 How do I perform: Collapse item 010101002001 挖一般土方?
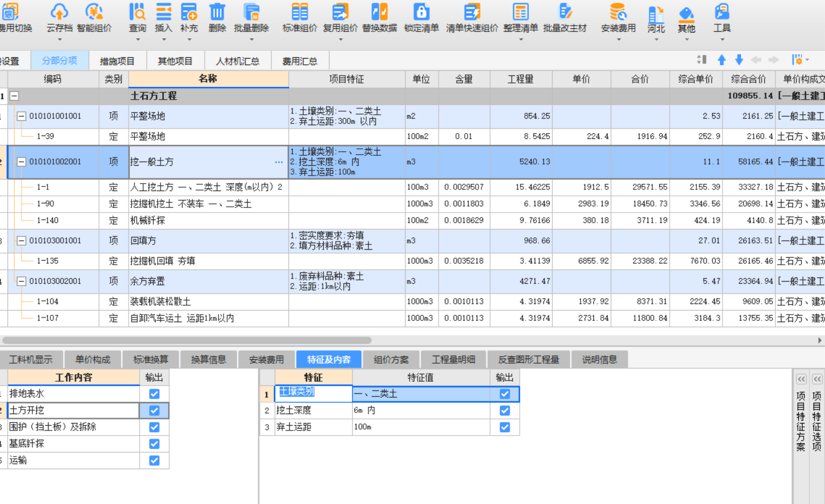point(21,162)
